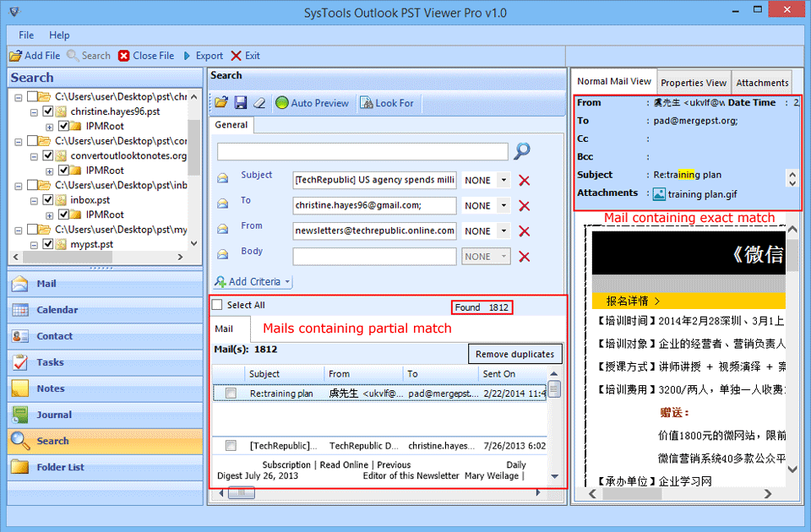Click the Add File toolbar icon

pos(15,56)
